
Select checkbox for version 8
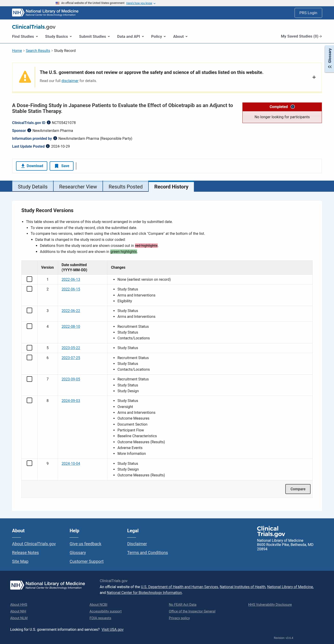29,400
